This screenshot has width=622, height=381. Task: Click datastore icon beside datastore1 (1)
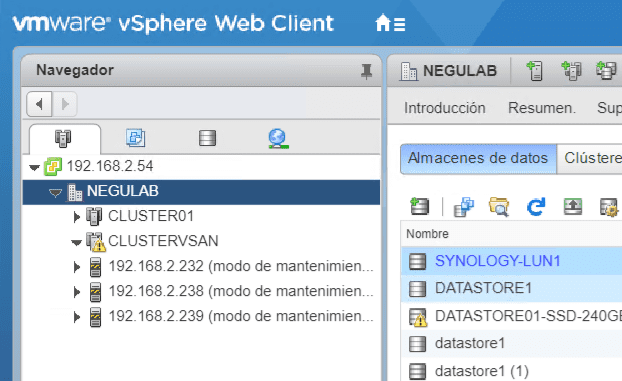tap(417, 371)
